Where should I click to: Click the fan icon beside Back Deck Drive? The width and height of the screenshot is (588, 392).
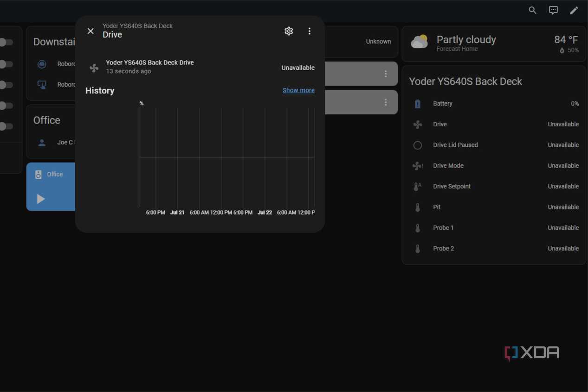94,68
